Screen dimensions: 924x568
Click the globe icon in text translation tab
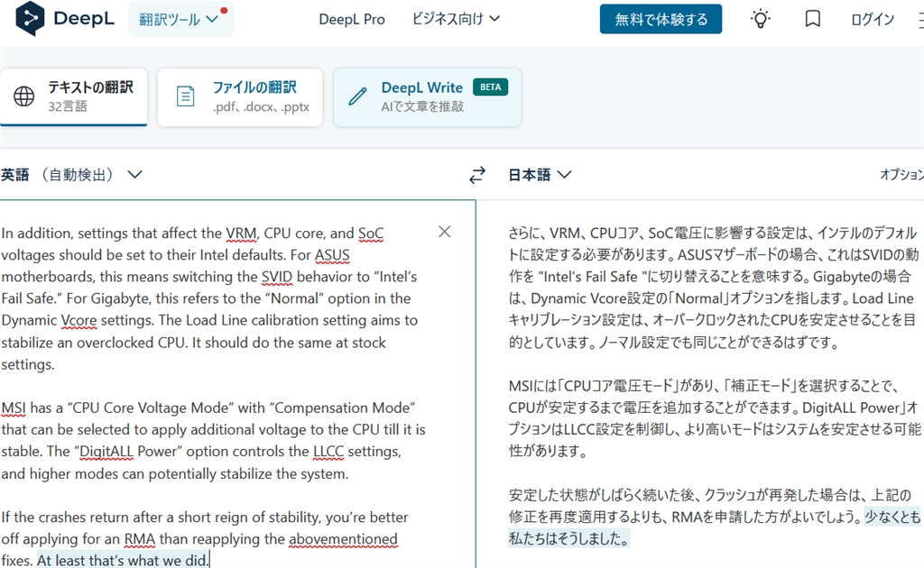coord(24,96)
